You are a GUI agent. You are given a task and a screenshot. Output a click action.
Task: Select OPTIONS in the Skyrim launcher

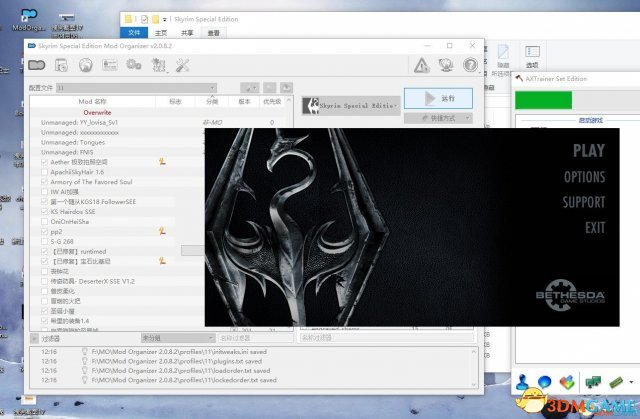click(x=584, y=177)
